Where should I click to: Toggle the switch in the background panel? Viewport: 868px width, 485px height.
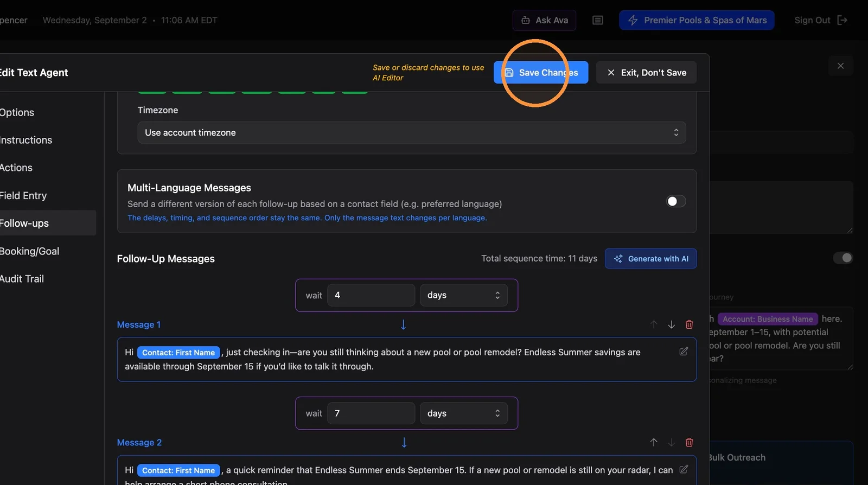(x=843, y=258)
